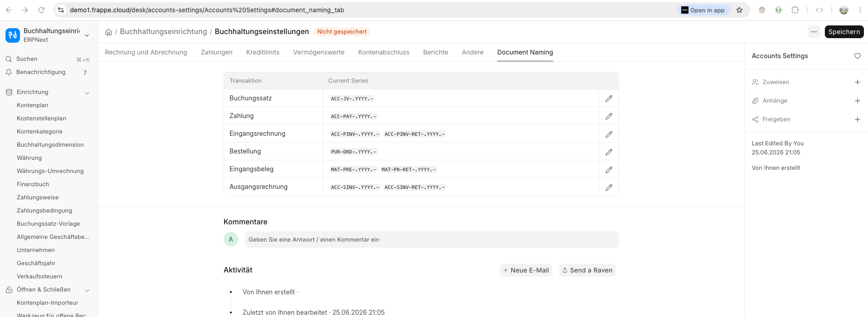Open the Berichte tab
The width and height of the screenshot is (868, 317).
(x=435, y=52)
